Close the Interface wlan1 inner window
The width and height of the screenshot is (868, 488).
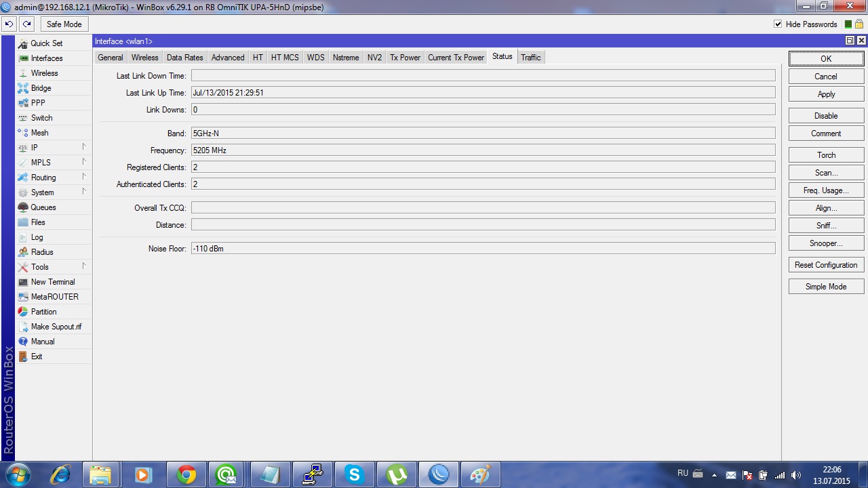(861, 41)
